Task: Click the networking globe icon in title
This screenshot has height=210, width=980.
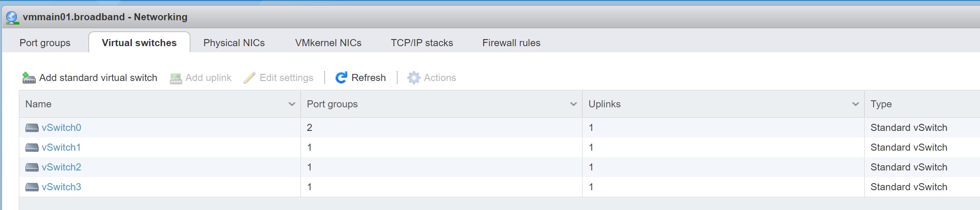Action: tap(12, 17)
